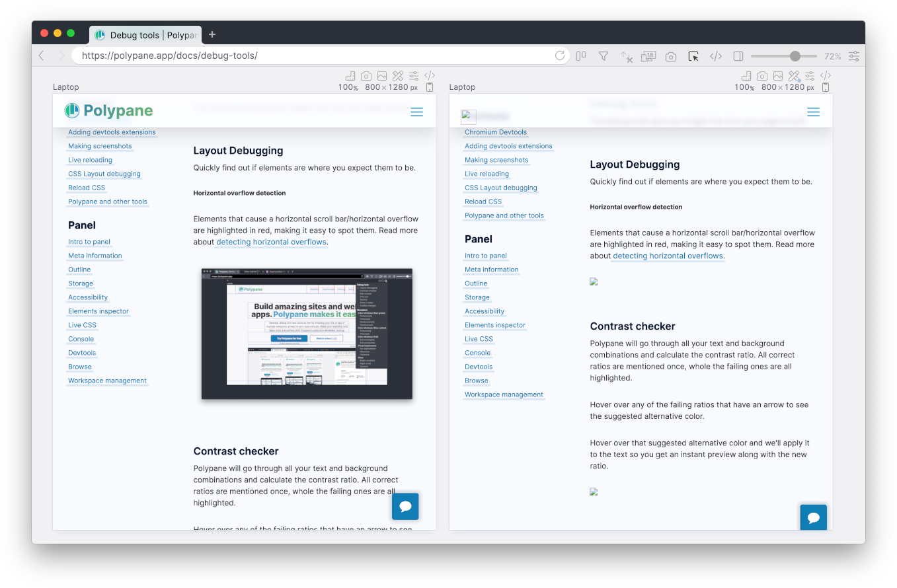Open devtools code icon for the left pane
The width and height of the screenshot is (897, 588).
click(x=430, y=76)
